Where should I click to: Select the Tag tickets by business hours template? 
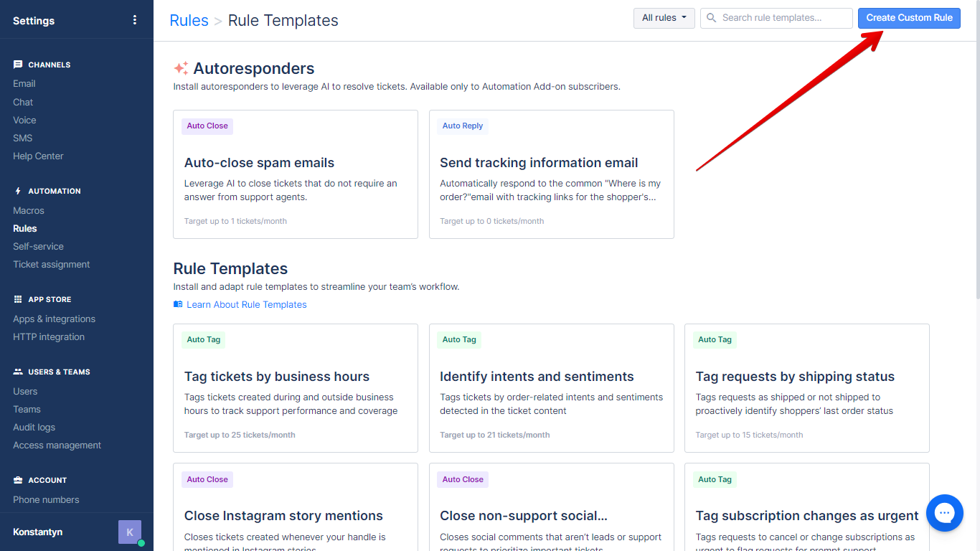pos(295,388)
